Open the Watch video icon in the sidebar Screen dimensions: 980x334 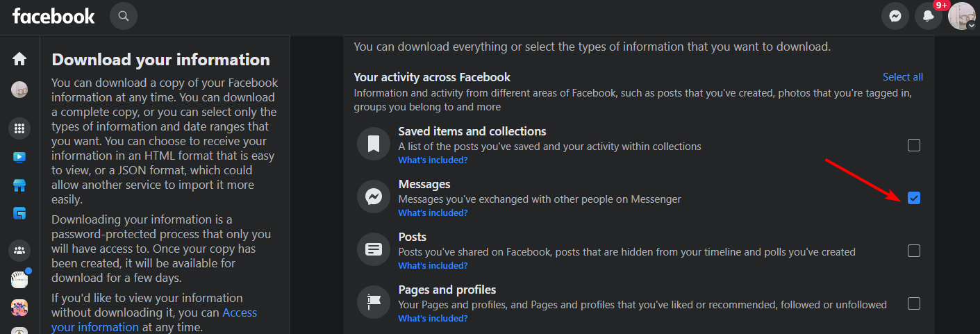point(19,158)
